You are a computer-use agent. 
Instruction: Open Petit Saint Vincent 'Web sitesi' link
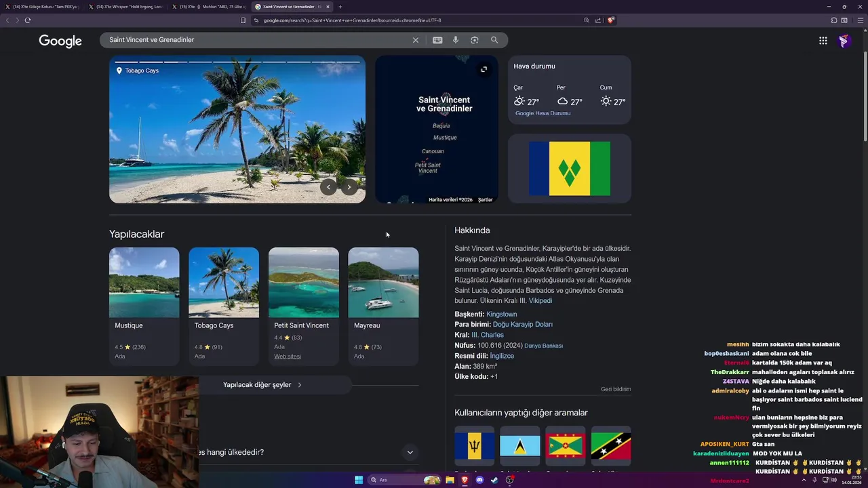[288, 357]
